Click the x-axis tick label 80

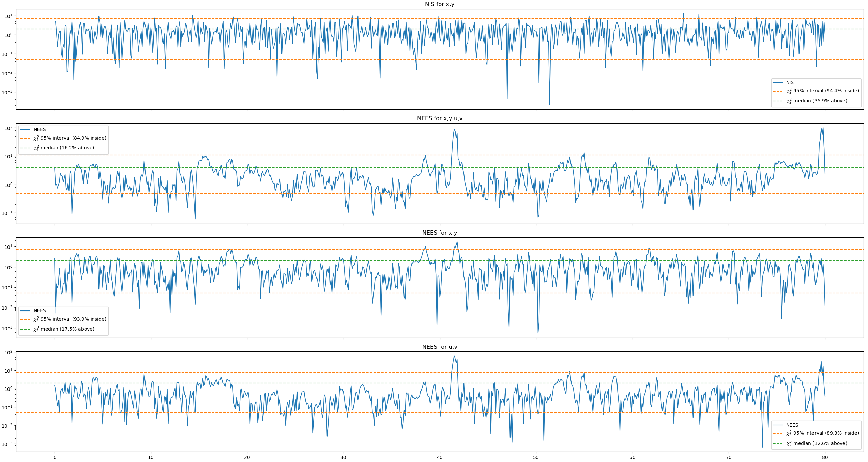pyautogui.click(x=825, y=457)
